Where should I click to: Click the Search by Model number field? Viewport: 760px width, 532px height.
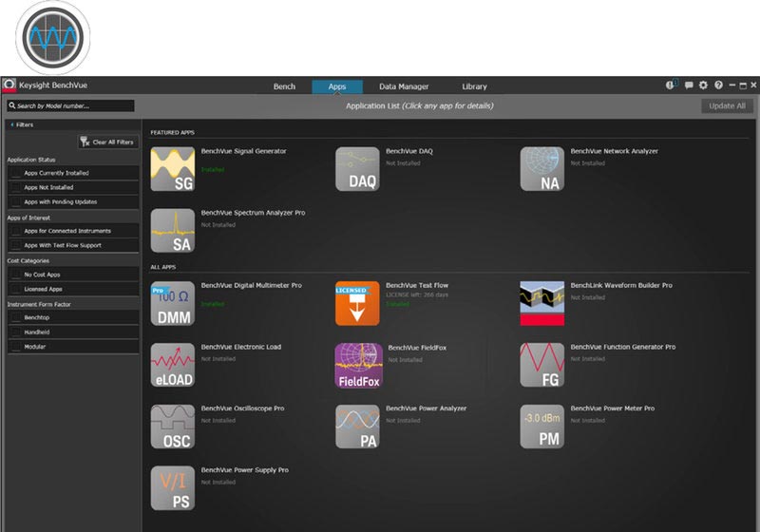point(70,105)
